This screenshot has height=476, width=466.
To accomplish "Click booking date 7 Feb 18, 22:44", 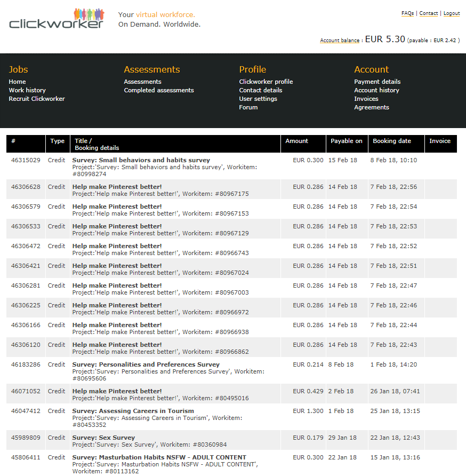I will coord(393,325).
